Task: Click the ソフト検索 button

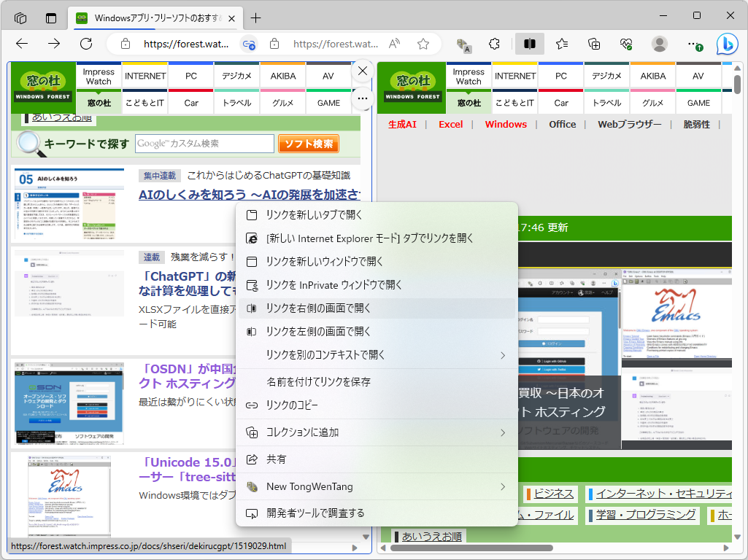Action: 309,144
